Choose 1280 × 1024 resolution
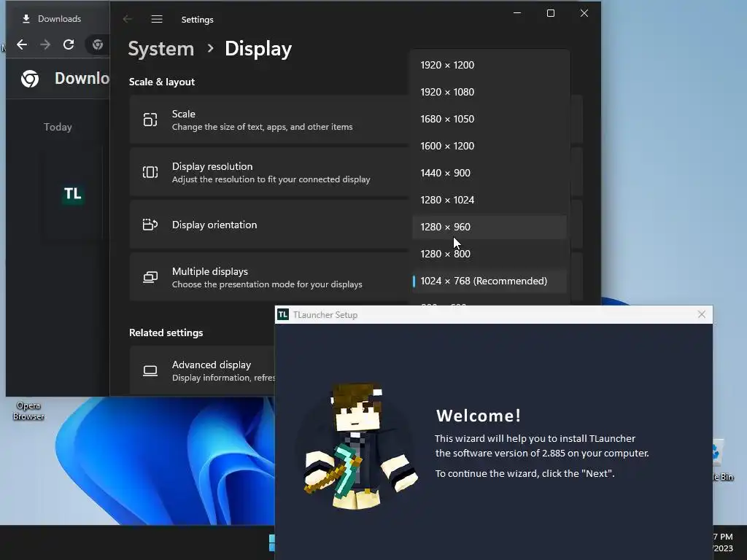This screenshot has height=560, width=747. pyautogui.click(x=489, y=200)
